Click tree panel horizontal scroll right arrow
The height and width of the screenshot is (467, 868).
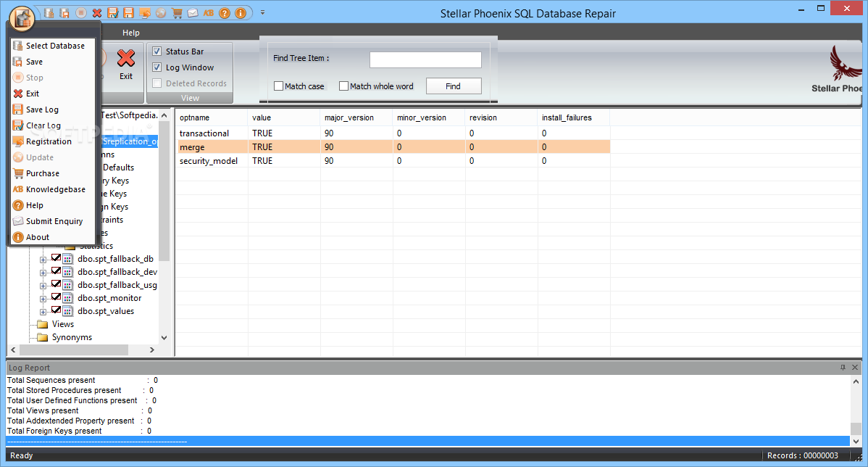151,350
